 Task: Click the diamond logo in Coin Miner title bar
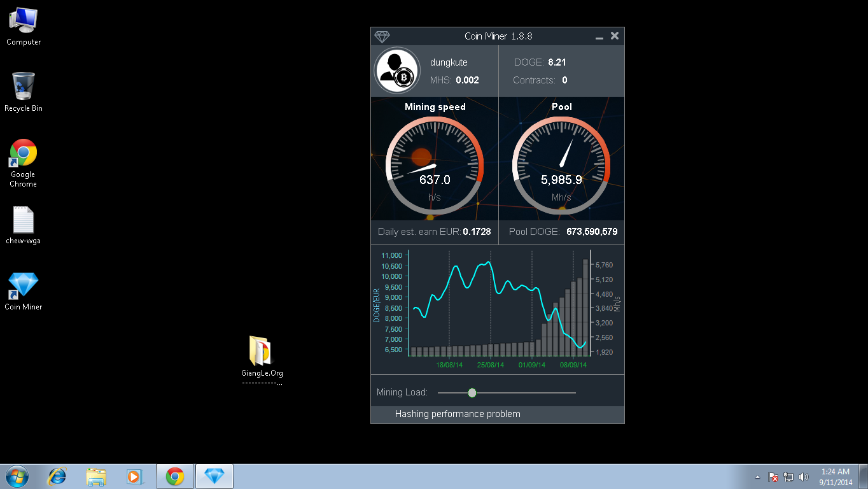pyautogui.click(x=382, y=36)
